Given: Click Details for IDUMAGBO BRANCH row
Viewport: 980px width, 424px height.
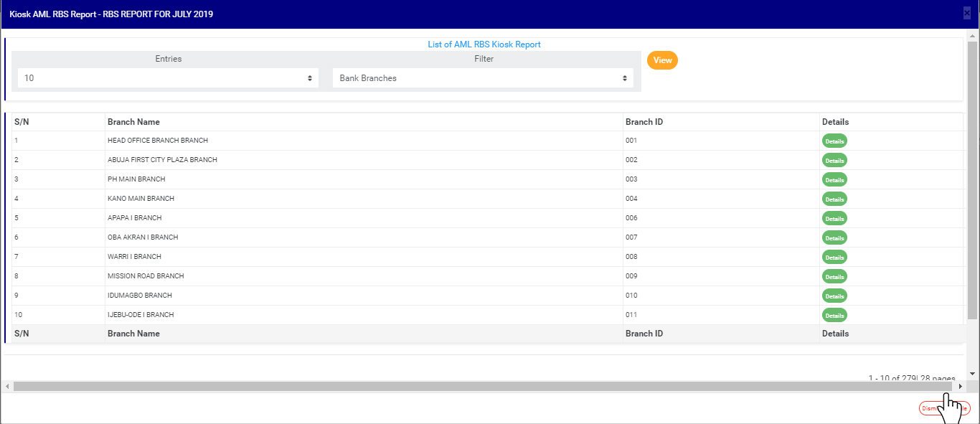Looking at the screenshot, I should (x=834, y=296).
